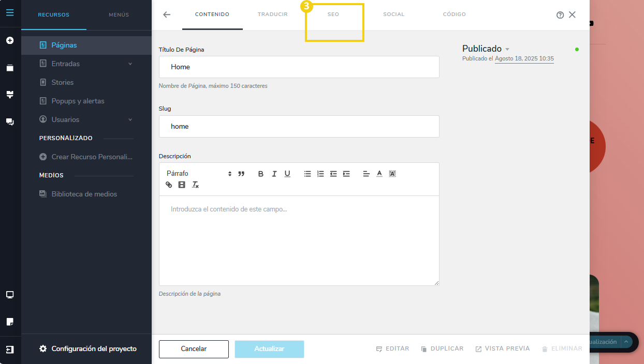Insert a numbered list

click(320, 174)
